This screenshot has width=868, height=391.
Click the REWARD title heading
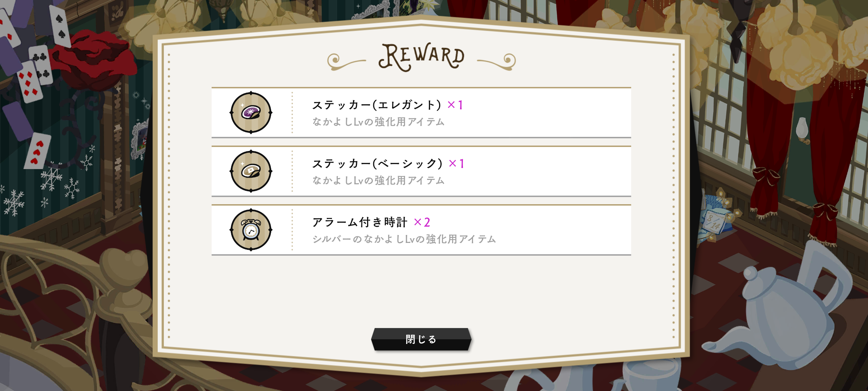[x=421, y=57]
